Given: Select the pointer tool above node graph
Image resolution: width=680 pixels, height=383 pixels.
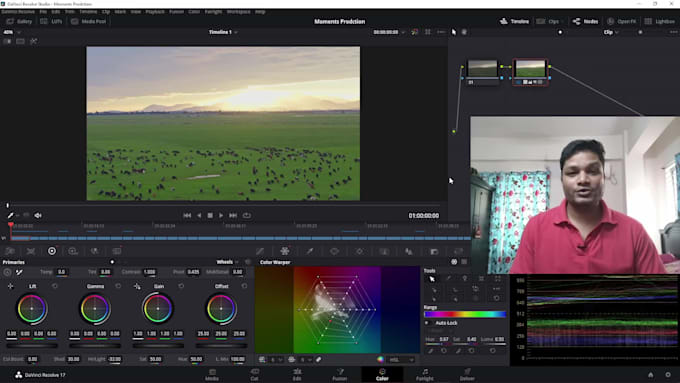Looking at the screenshot, I should tap(454, 32).
